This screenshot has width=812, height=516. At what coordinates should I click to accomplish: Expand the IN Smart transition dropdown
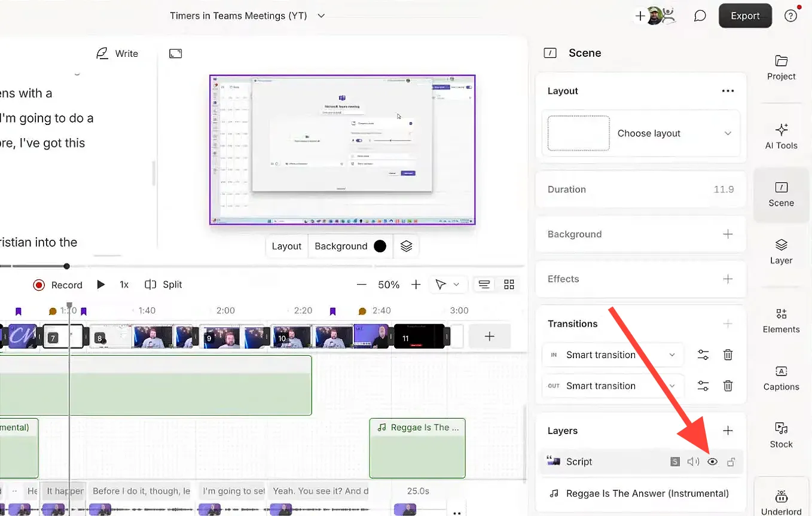[x=672, y=355]
